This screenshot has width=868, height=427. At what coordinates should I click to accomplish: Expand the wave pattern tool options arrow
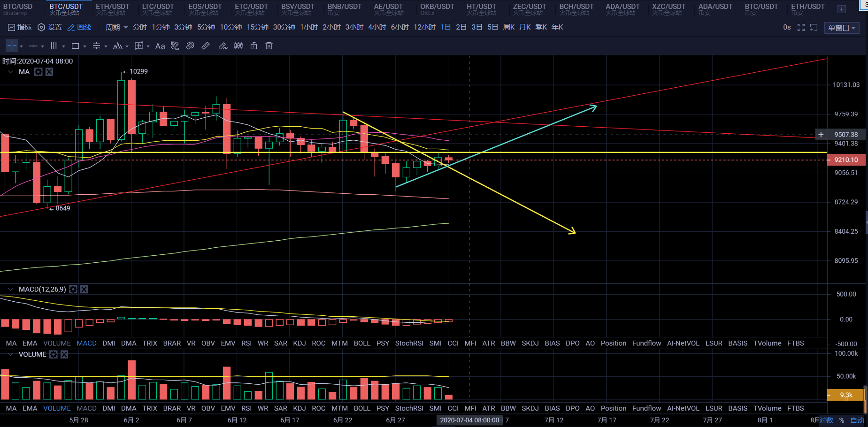pyautogui.click(x=127, y=46)
